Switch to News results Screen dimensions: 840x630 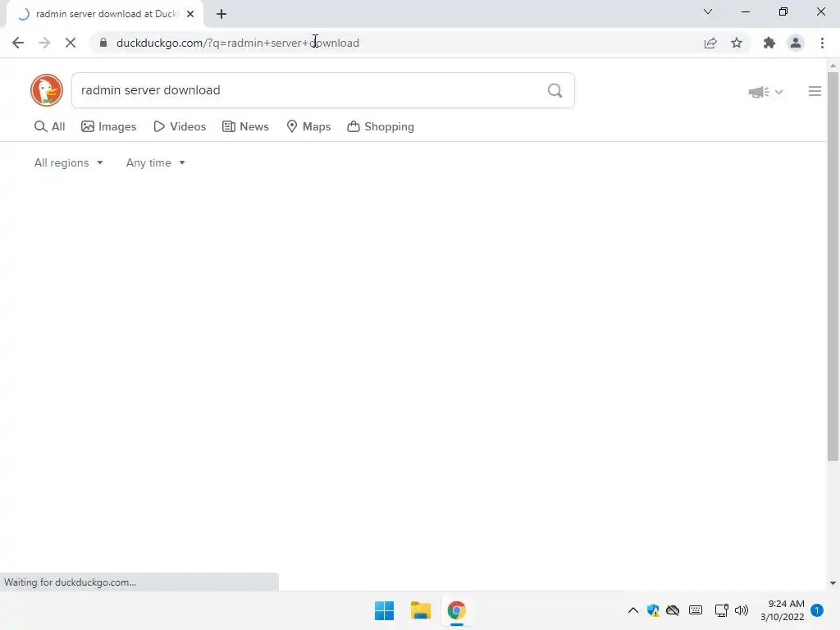pos(245,127)
